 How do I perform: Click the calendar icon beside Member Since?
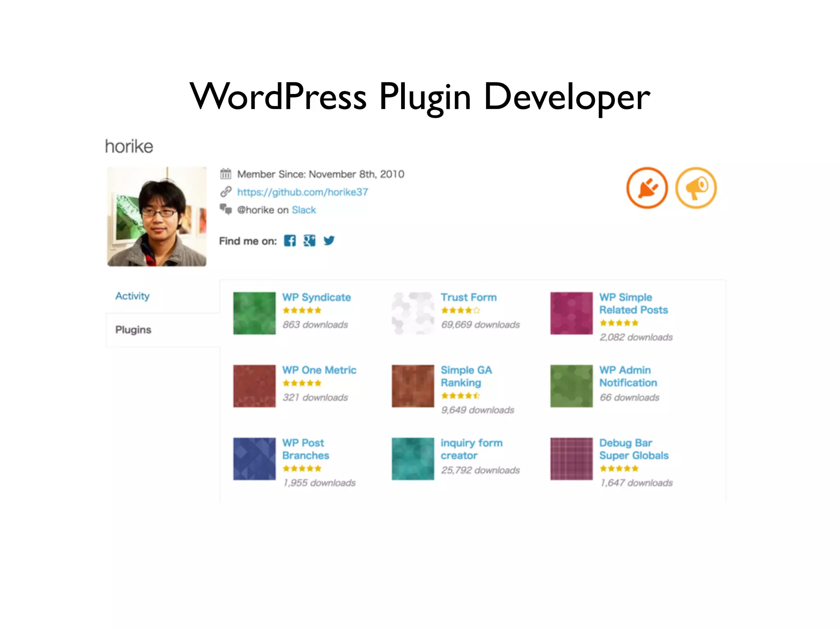[x=226, y=174]
